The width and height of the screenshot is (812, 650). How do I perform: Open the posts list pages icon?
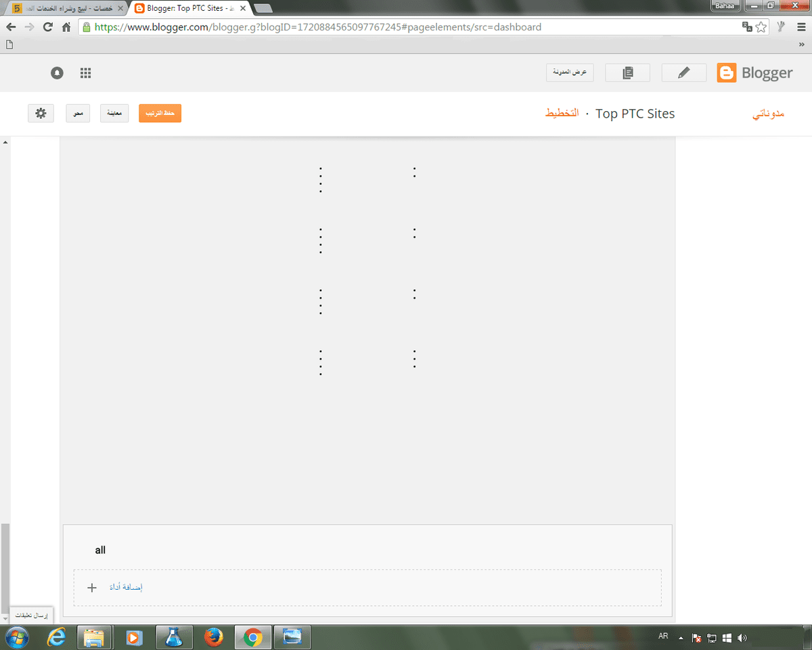[x=627, y=72]
